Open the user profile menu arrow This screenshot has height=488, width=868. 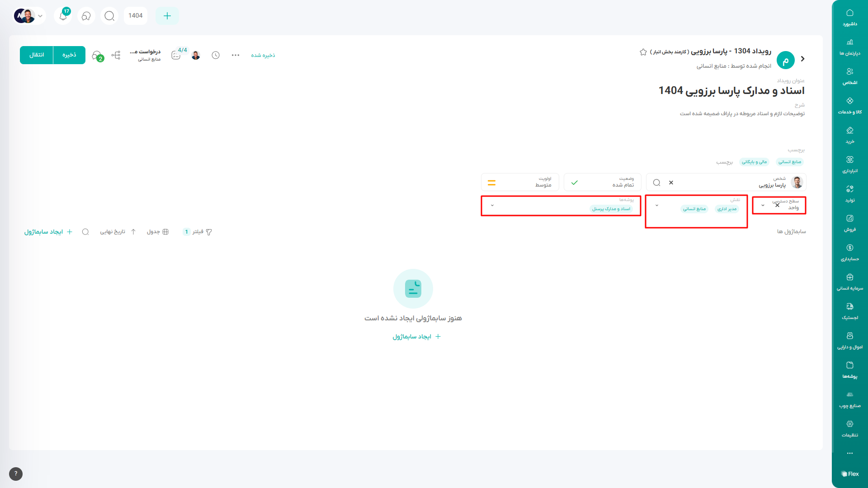point(40,16)
